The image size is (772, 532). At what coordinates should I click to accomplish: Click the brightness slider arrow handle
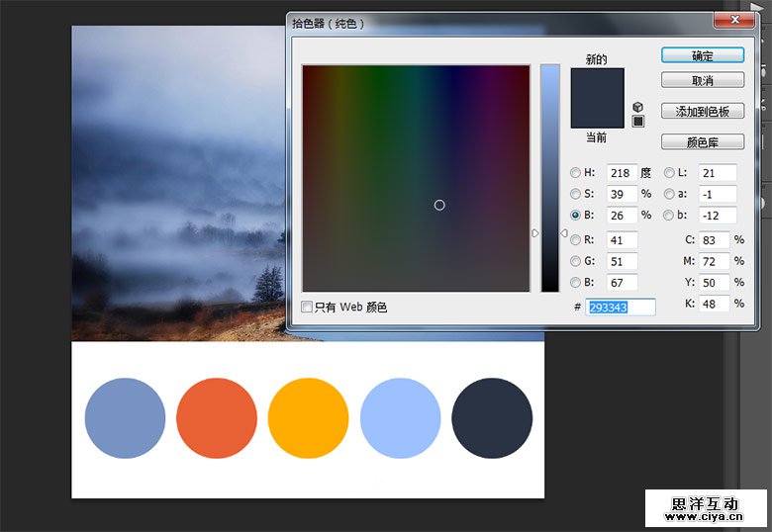[x=535, y=233]
